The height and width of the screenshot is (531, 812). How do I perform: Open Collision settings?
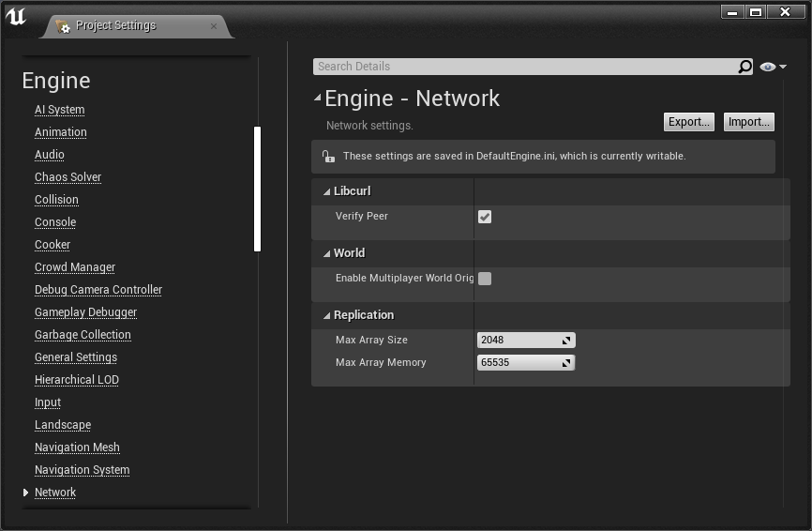56,200
